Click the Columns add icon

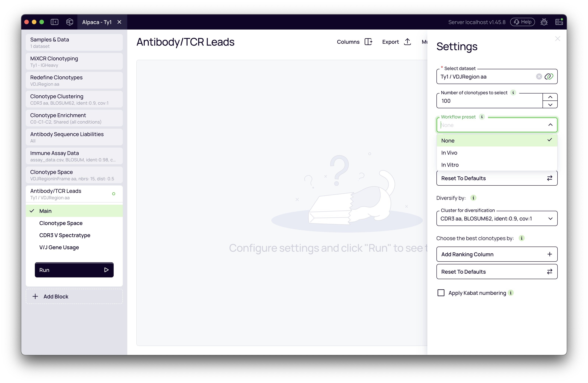[368, 42]
